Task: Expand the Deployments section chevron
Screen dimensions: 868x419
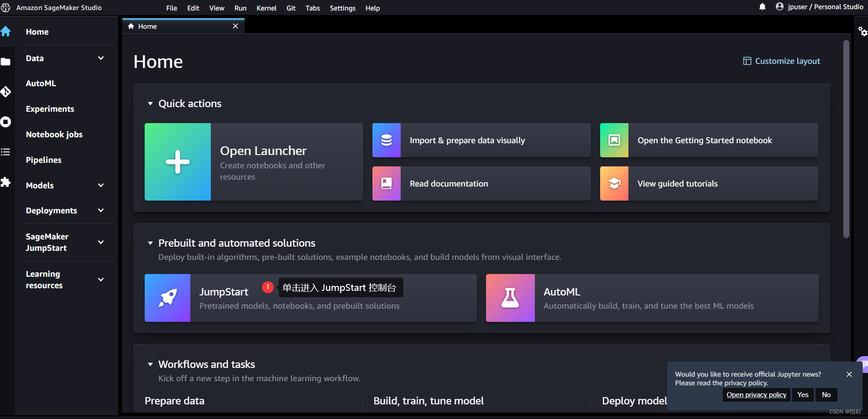Action: 101,210
